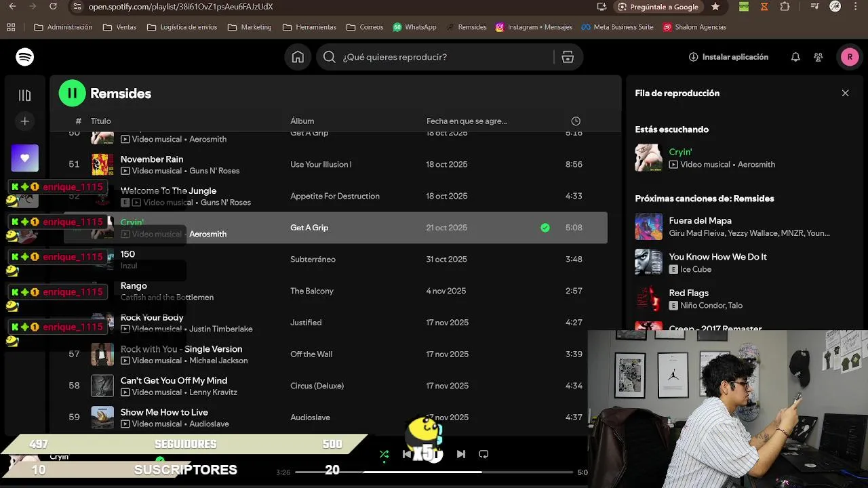This screenshot has height=488, width=868.
Task: Pause the Remsides playlist with green button
Action: (x=72, y=94)
